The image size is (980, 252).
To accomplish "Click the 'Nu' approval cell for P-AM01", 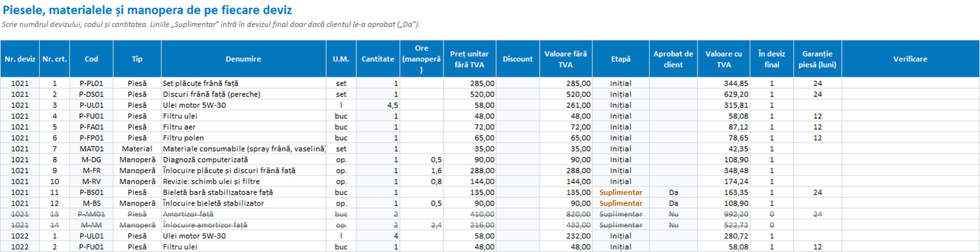I will click(673, 214).
